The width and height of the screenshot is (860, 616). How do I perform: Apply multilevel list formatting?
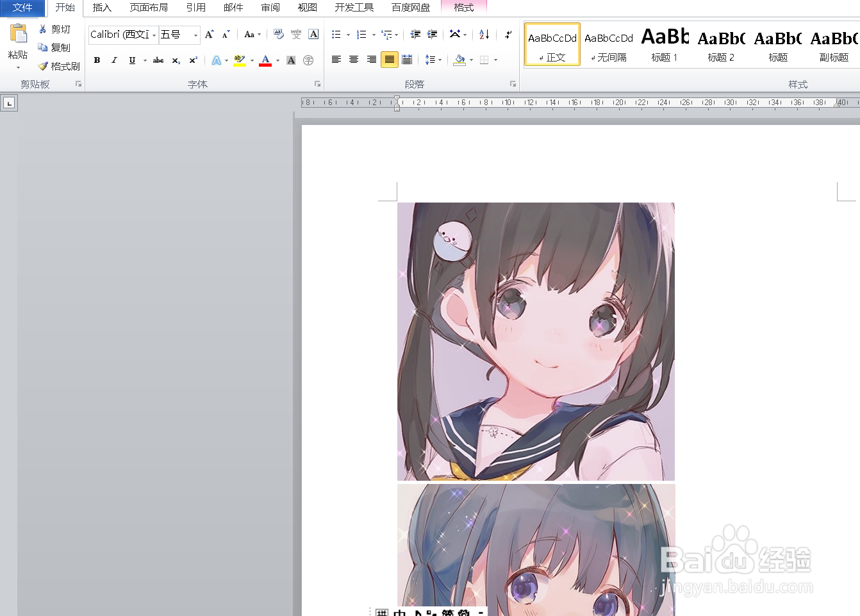tap(386, 35)
